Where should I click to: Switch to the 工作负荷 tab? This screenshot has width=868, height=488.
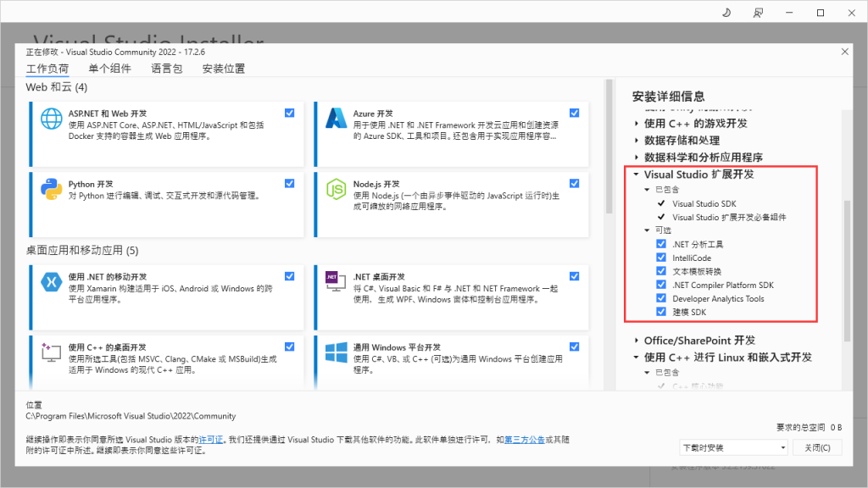47,69
